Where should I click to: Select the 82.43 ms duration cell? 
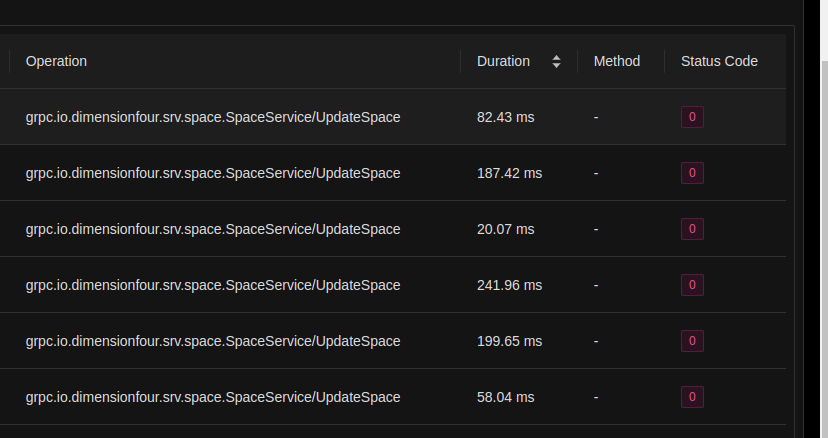[505, 117]
